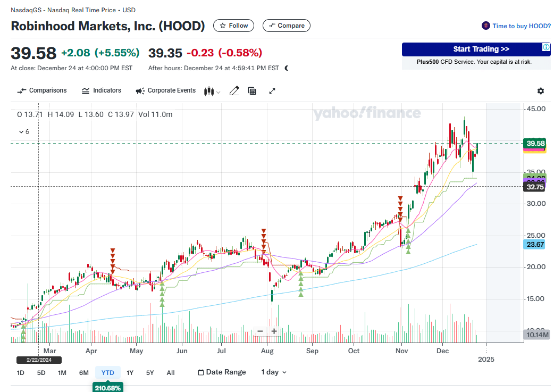Open the data table view icon

point(252,91)
